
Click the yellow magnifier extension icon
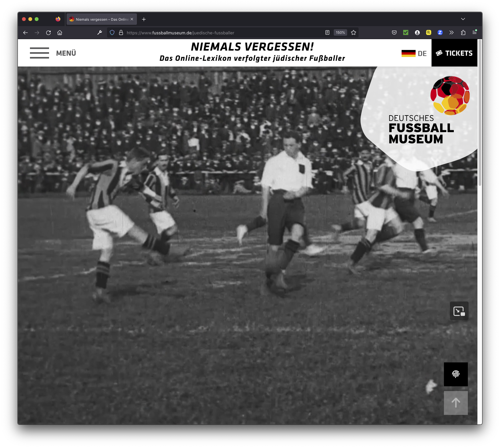click(429, 32)
